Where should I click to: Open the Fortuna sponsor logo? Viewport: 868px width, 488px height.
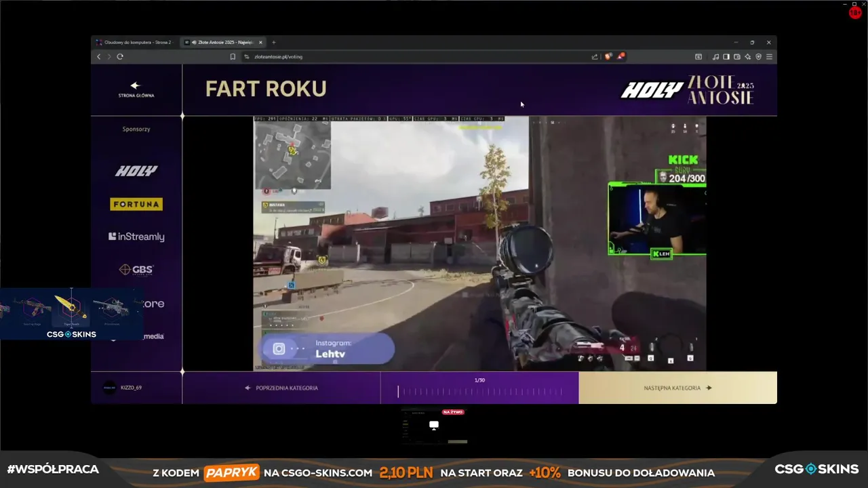pos(136,204)
